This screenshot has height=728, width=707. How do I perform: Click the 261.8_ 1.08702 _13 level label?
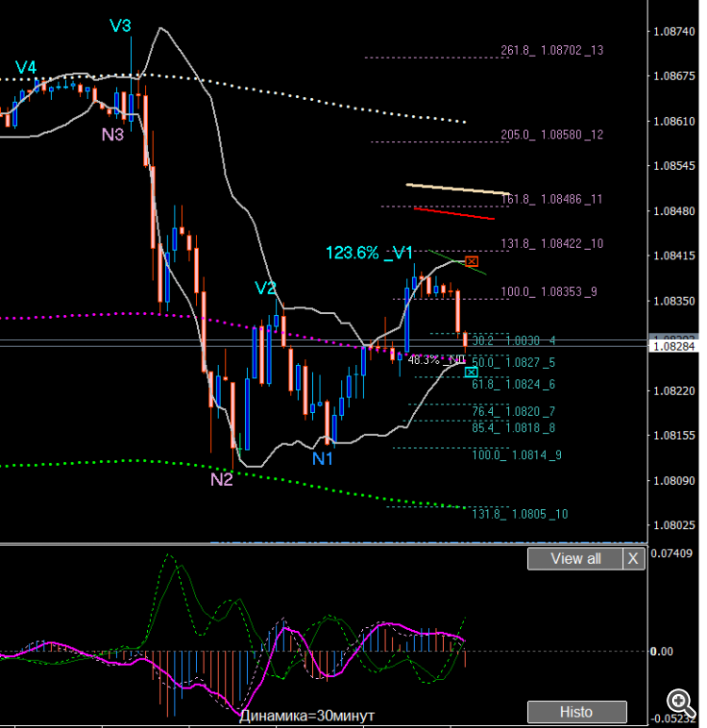pyautogui.click(x=552, y=50)
